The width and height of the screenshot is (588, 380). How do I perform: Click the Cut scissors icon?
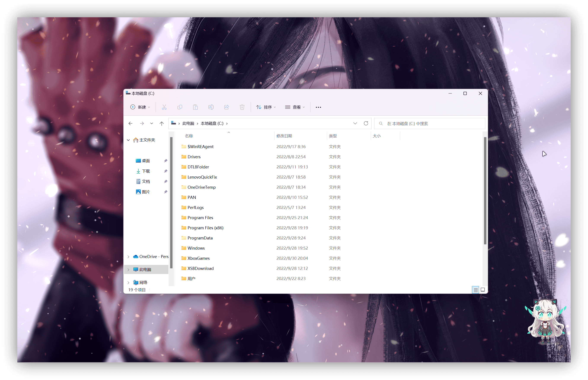tap(164, 107)
